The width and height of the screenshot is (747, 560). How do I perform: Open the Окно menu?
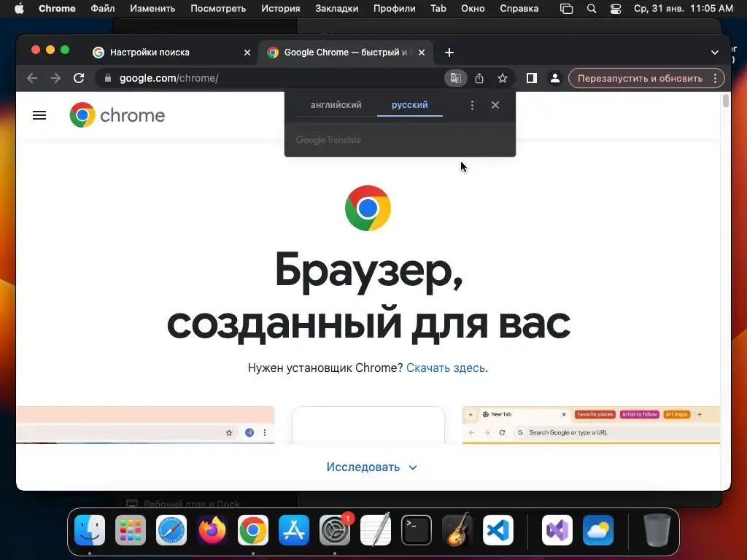point(473,9)
